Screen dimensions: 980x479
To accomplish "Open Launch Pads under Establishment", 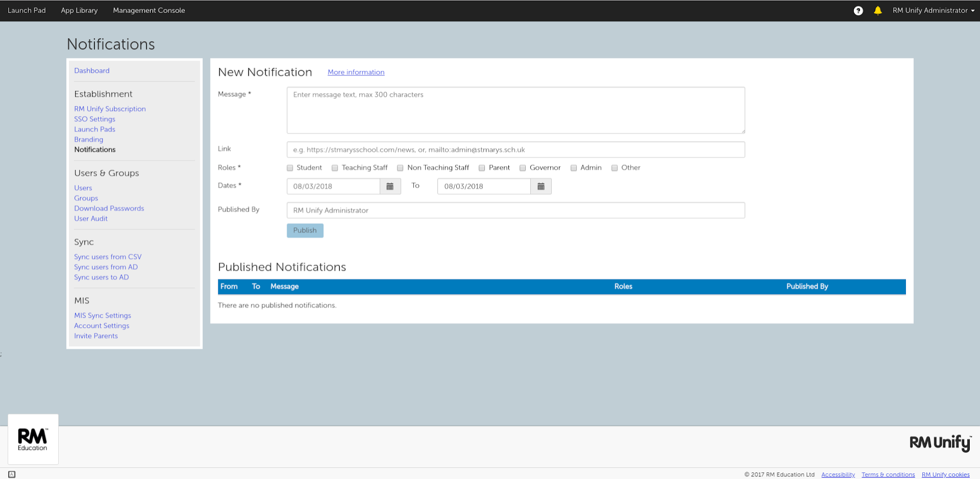I will point(95,129).
